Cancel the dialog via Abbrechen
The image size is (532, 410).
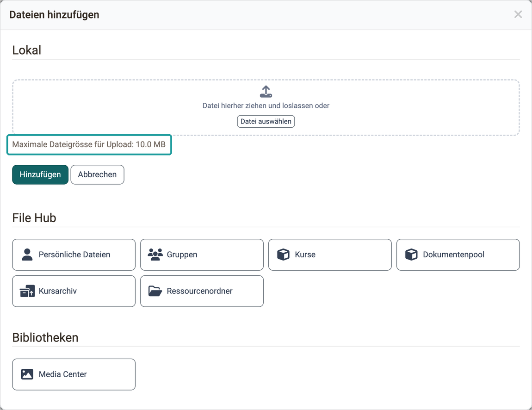(x=97, y=175)
